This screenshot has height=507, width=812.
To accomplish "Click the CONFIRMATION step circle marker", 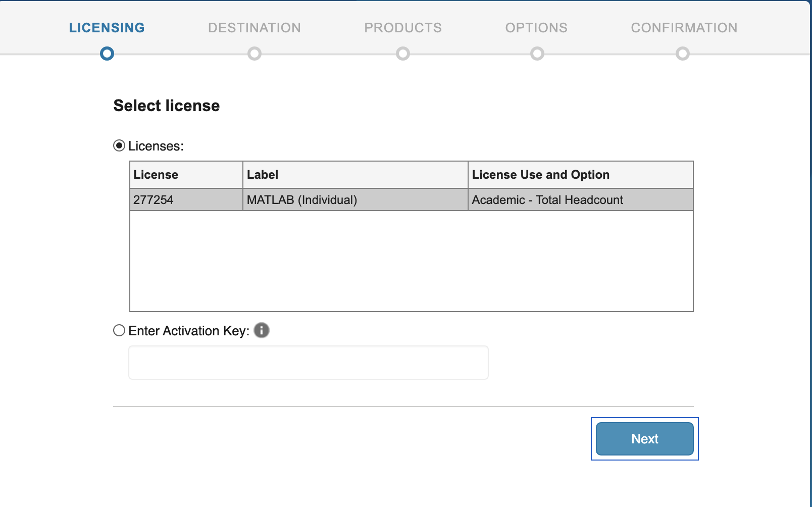I will click(x=683, y=54).
